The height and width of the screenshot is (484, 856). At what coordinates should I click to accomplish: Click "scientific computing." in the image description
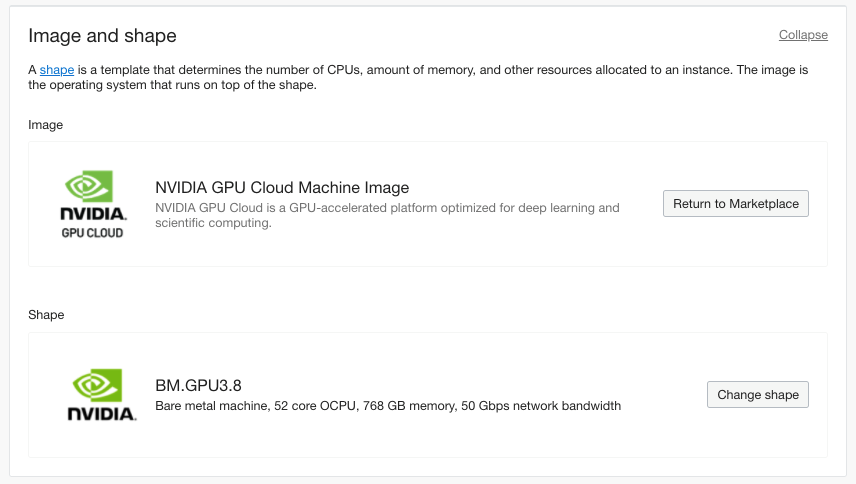213,224
